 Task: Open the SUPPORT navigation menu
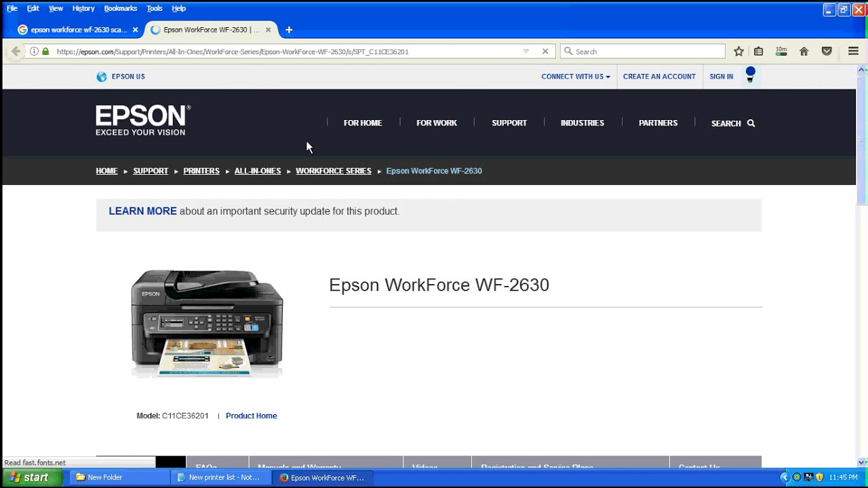(x=509, y=123)
